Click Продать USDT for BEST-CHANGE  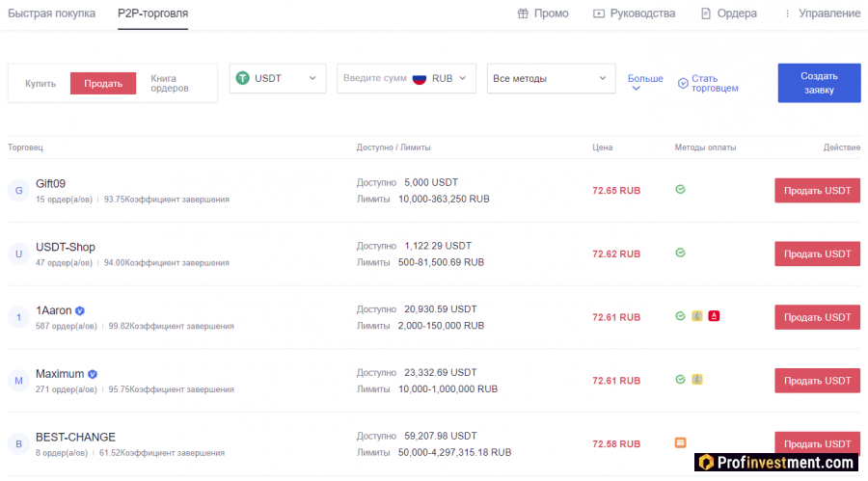(817, 443)
